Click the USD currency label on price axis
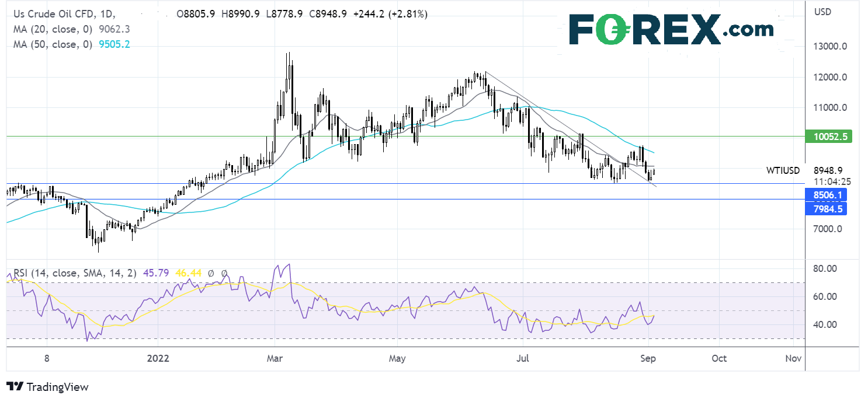 click(x=822, y=12)
